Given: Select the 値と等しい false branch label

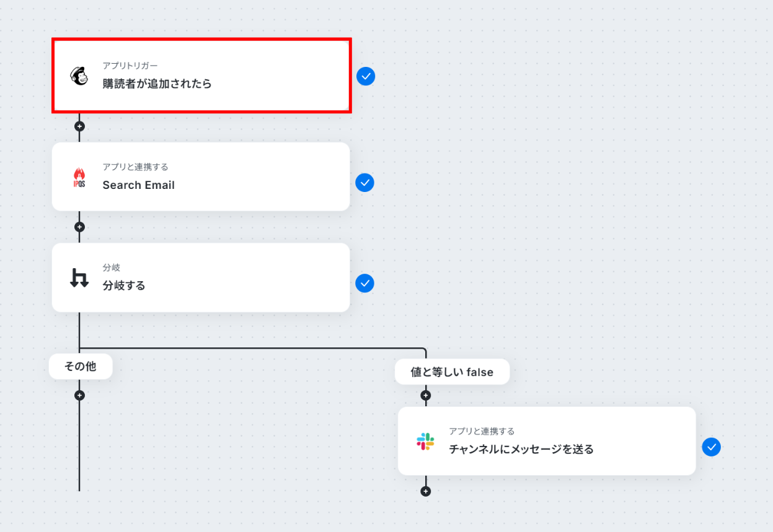Looking at the screenshot, I should pos(452,372).
